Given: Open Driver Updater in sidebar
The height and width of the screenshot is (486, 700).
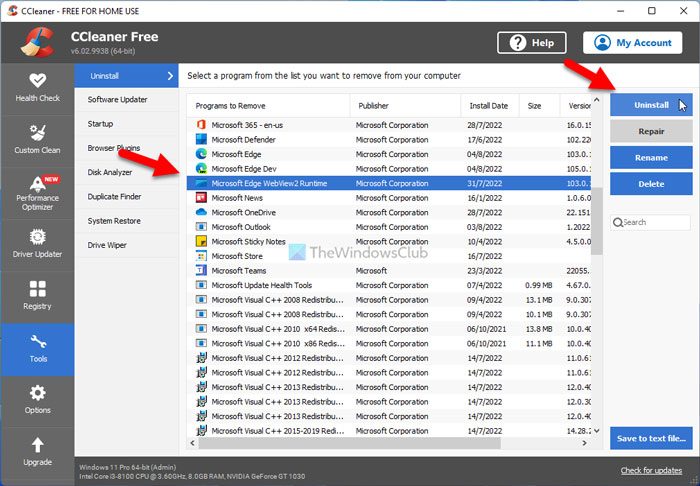Looking at the screenshot, I should 38,245.
